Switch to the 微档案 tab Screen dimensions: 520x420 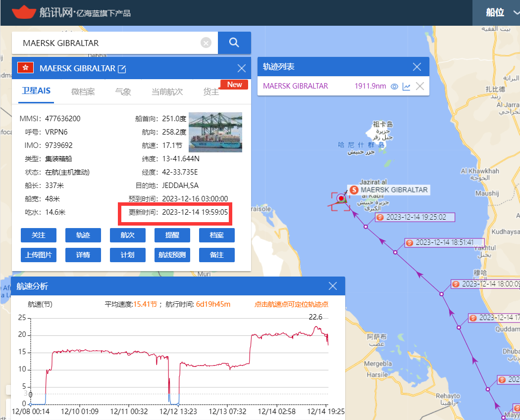click(x=83, y=92)
